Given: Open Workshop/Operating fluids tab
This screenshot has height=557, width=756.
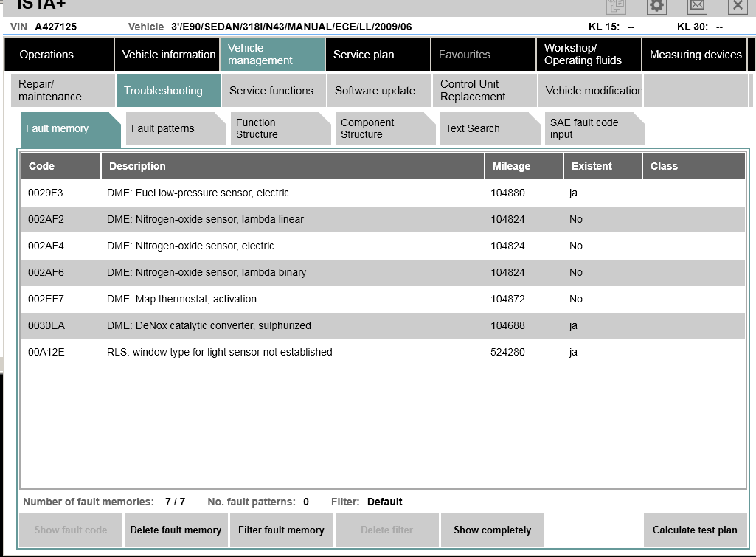Looking at the screenshot, I should coord(589,55).
